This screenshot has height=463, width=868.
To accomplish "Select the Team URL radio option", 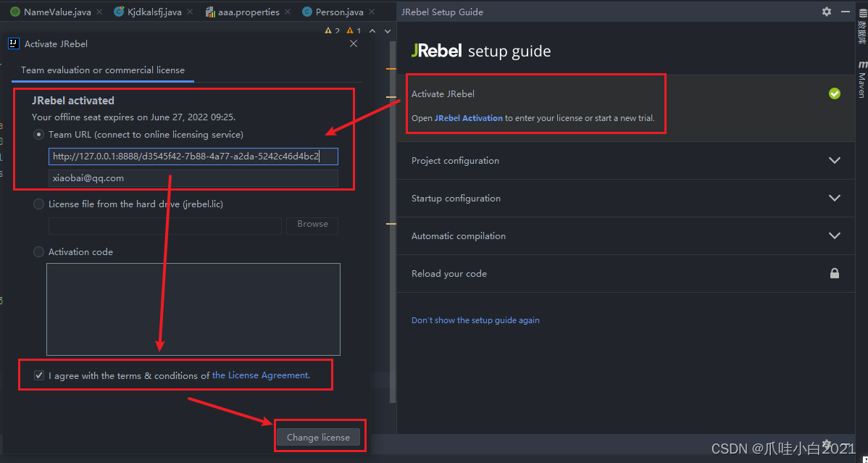I will (38, 135).
